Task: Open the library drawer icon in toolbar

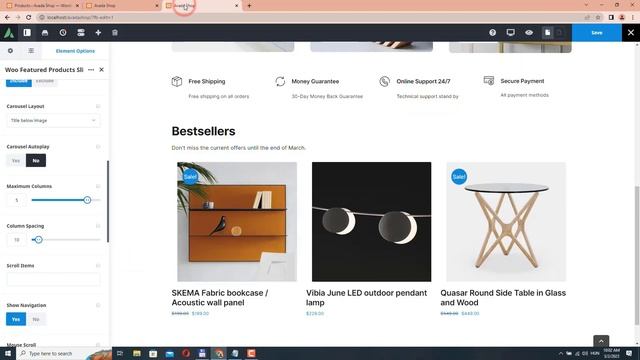Action: pyautogui.click(x=45, y=33)
